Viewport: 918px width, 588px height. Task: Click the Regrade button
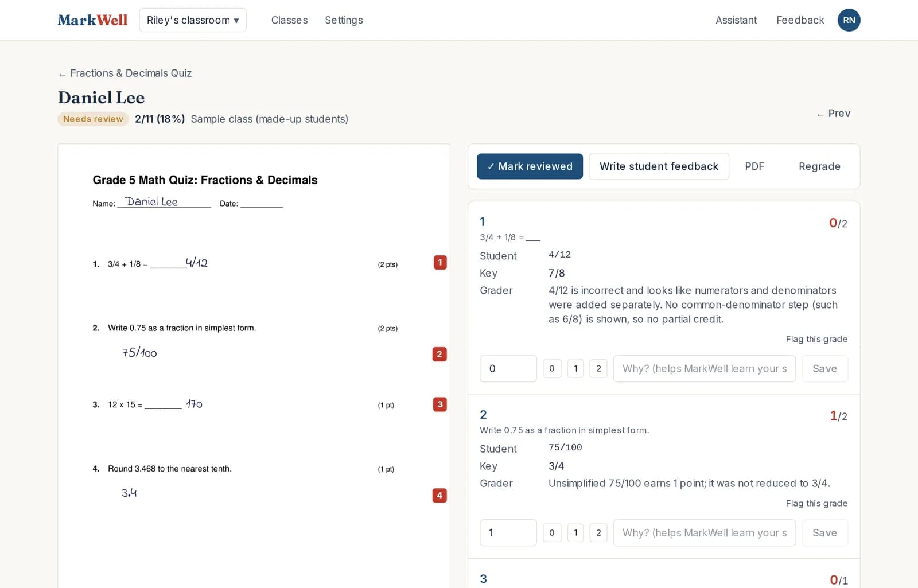coord(819,166)
